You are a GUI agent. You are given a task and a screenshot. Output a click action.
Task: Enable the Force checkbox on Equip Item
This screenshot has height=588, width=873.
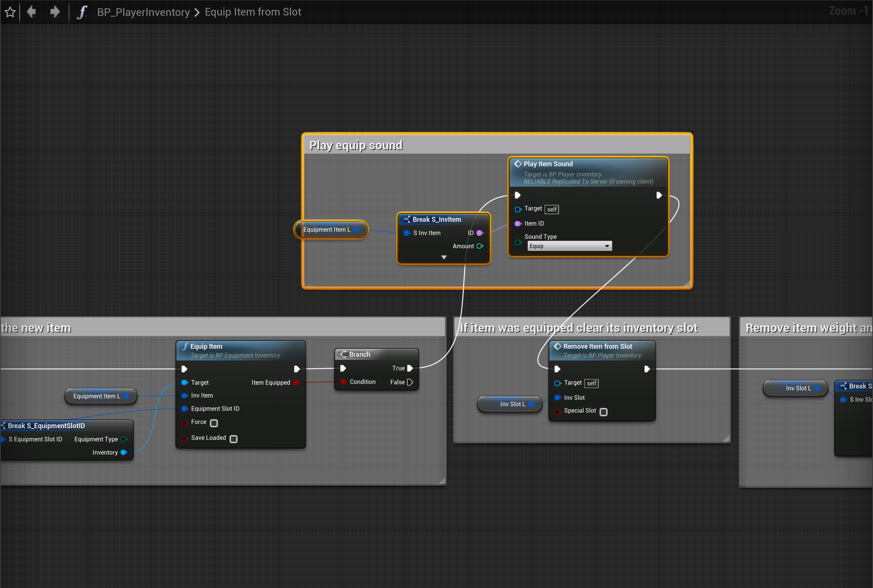(214, 423)
